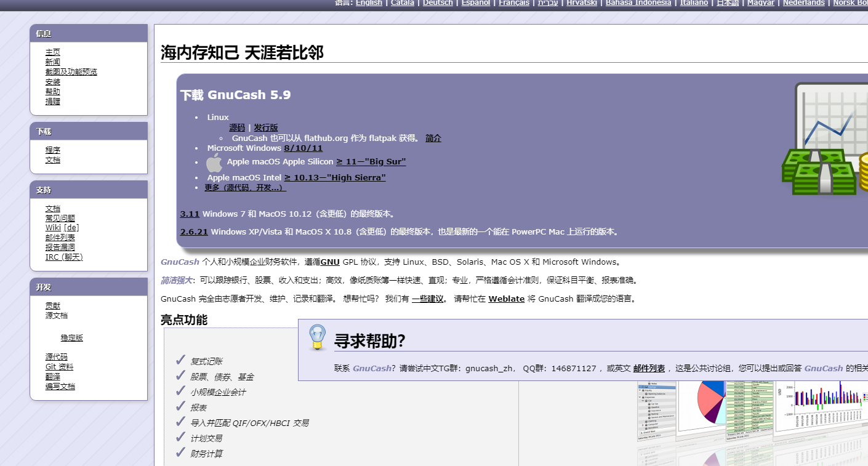Open 帮助 in the 信息 sidebar
The height and width of the screenshot is (466, 868).
tap(53, 92)
